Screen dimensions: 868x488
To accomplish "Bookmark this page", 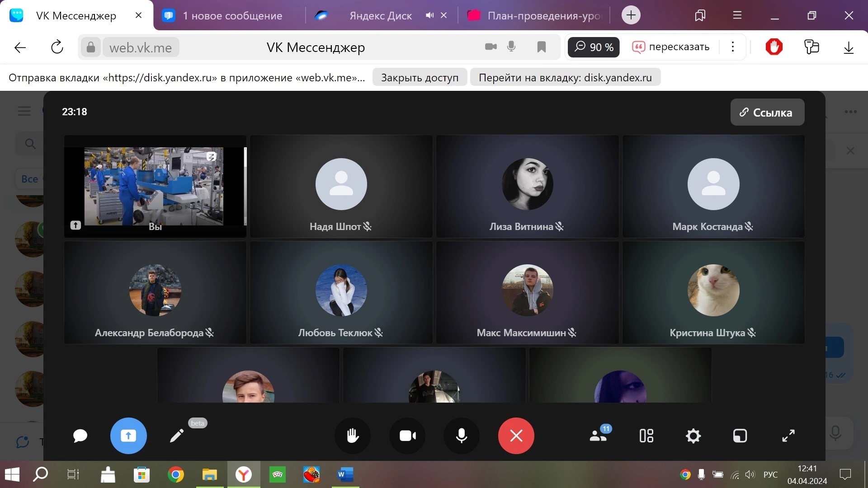I will (x=541, y=47).
